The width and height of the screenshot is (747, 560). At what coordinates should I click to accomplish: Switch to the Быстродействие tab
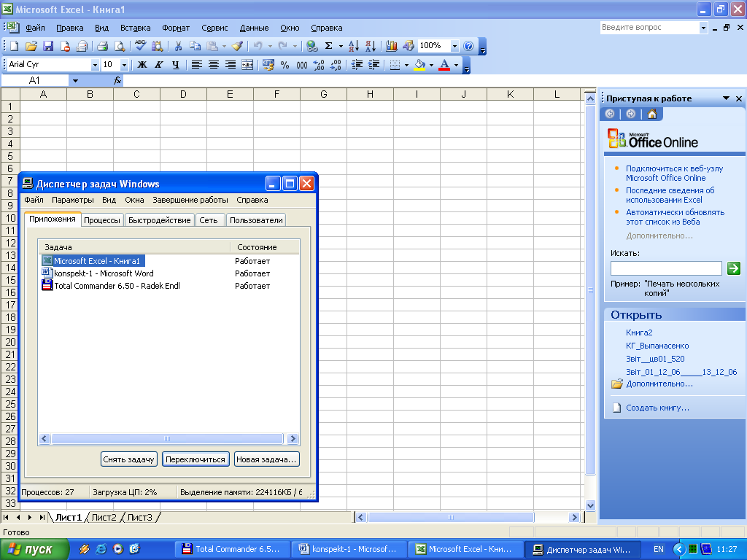click(160, 220)
